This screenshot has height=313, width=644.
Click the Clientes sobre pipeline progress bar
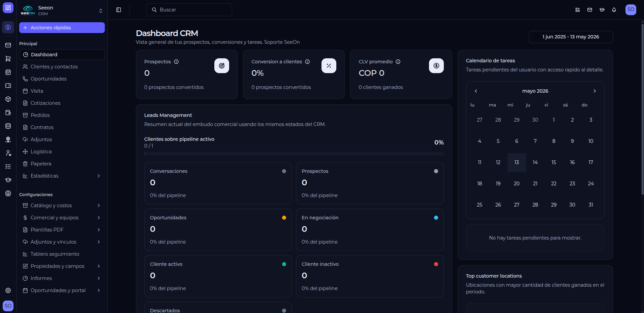[294, 154]
